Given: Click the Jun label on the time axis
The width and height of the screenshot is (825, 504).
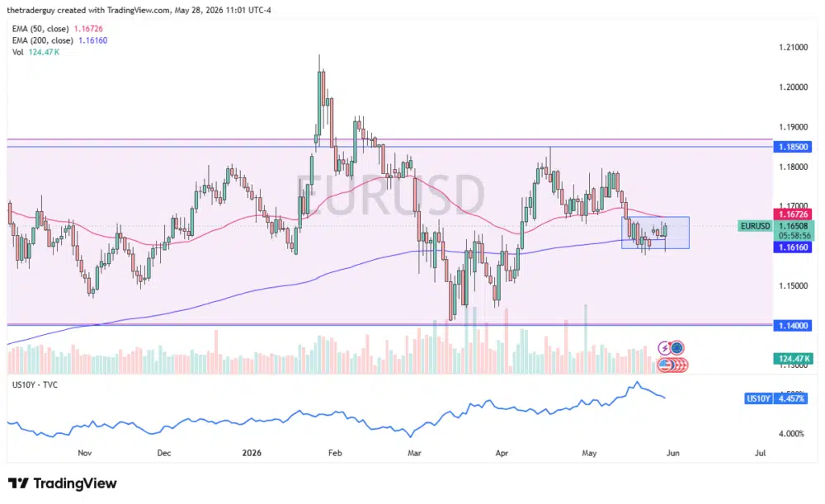Looking at the screenshot, I should click(x=672, y=453).
